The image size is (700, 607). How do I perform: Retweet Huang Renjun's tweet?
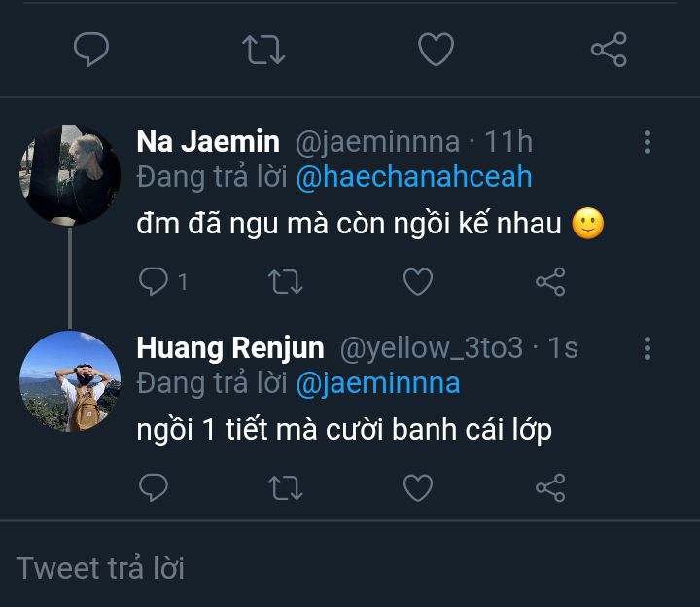(x=285, y=487)
